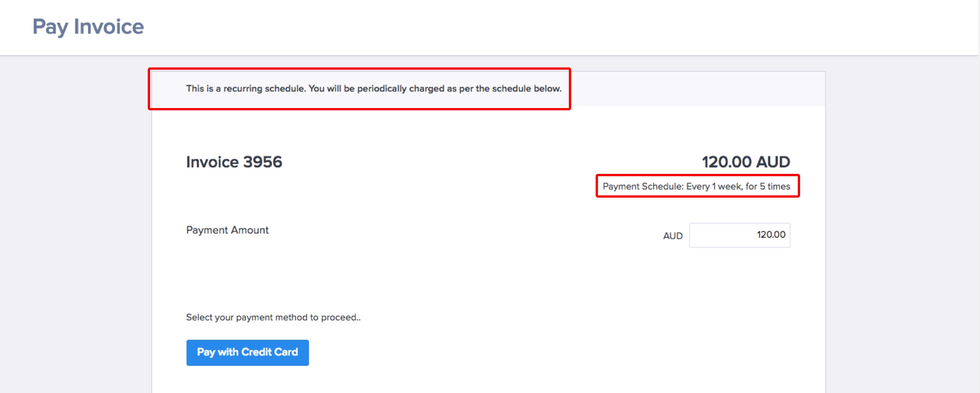Click the 120.00 AUD invoice total
980x393 pixels.
click(745, 162)
